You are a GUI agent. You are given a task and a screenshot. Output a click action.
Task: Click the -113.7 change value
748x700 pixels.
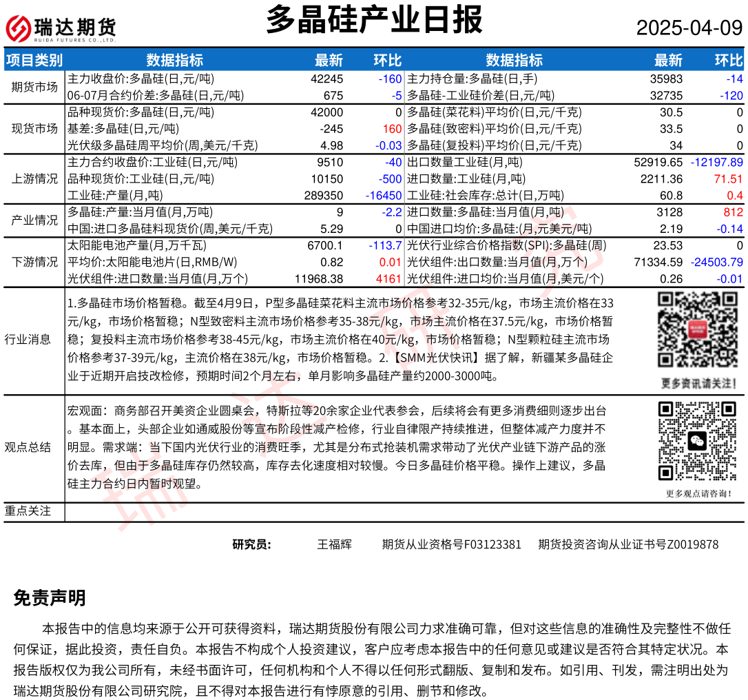click(x=386, y=246)
